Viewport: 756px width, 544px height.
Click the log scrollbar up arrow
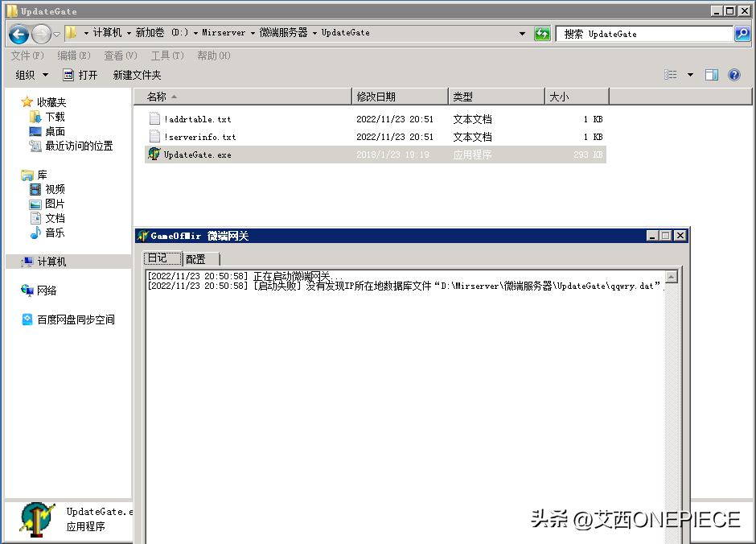tap(671, 276)
